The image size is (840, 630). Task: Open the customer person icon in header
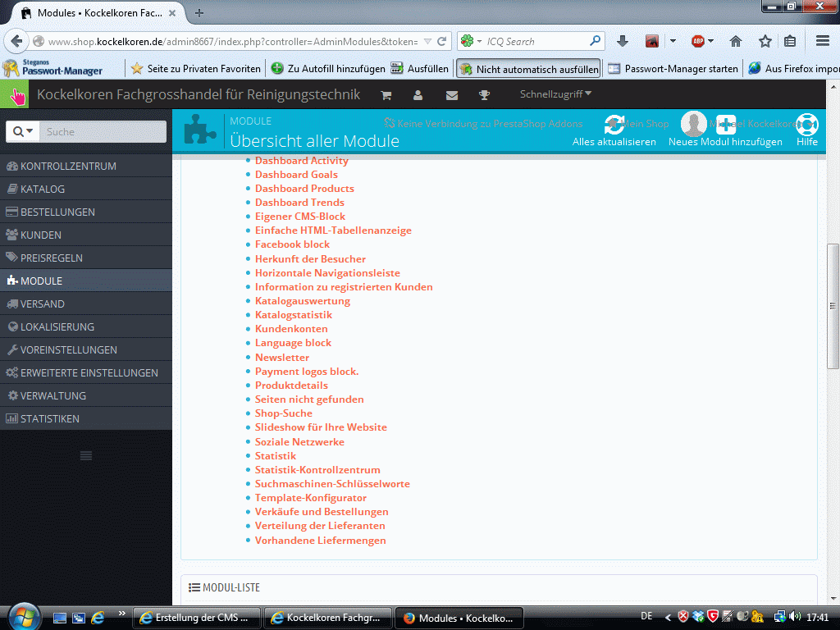(418, 95)
